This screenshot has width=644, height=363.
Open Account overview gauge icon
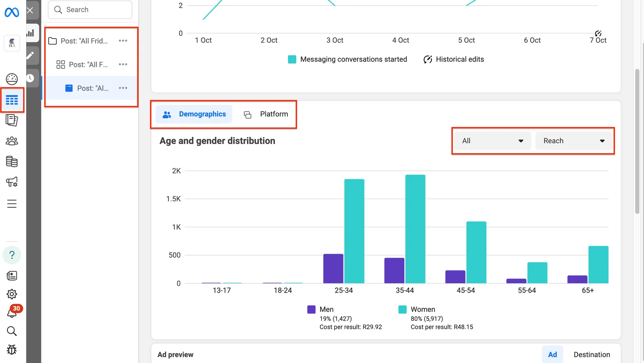pos(12,79)
